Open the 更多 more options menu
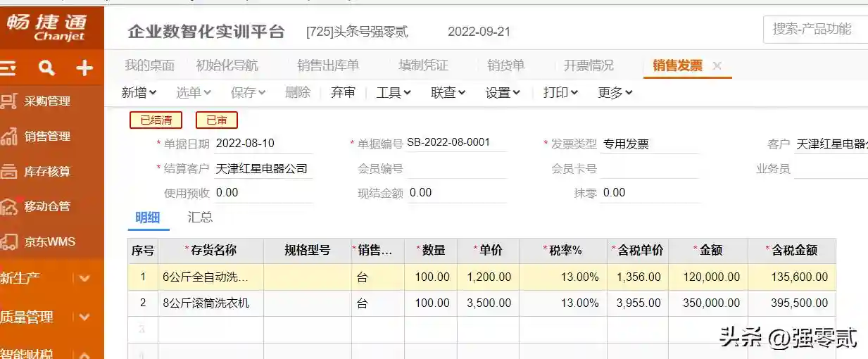868x359 pixels. pos(615,93)
